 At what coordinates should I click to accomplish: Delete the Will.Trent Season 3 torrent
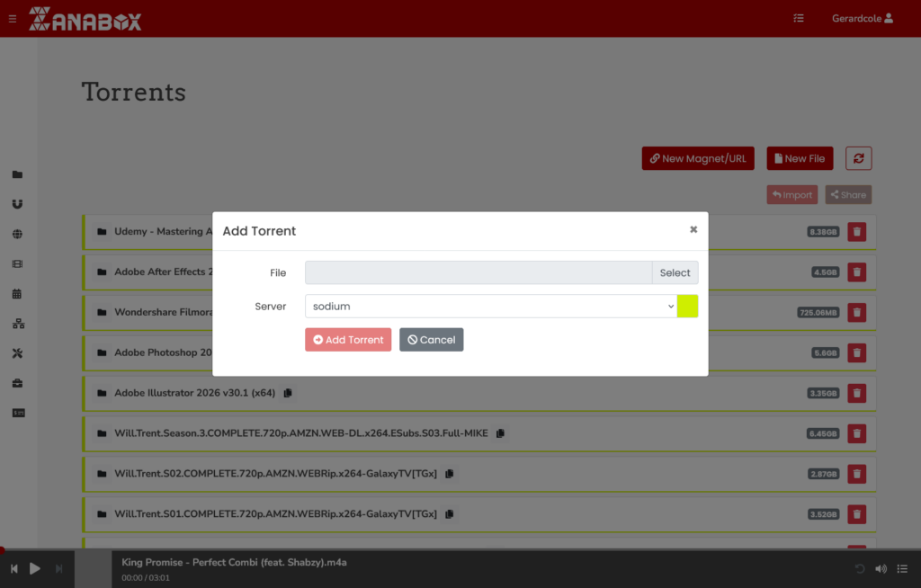[855, 433]
